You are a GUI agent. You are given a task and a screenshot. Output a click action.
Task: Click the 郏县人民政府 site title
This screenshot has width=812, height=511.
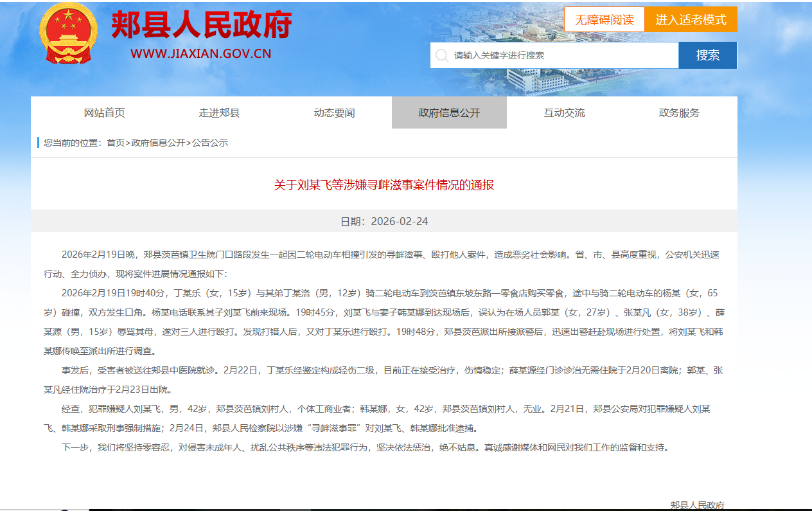pyautogui.click(x=202, y=26)
